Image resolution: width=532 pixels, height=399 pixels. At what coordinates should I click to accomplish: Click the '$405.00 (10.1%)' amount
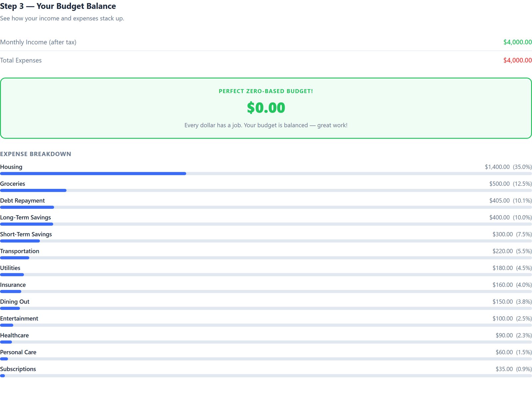[510, 200]
